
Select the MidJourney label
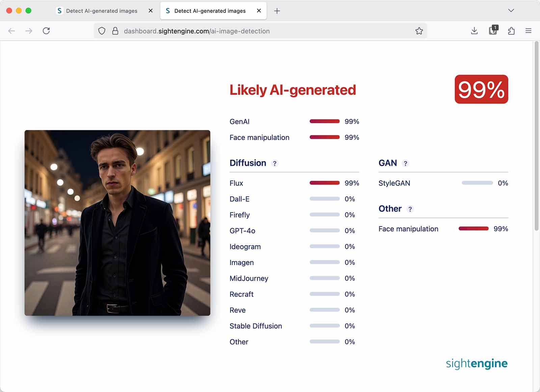click(x=249, y=278)
